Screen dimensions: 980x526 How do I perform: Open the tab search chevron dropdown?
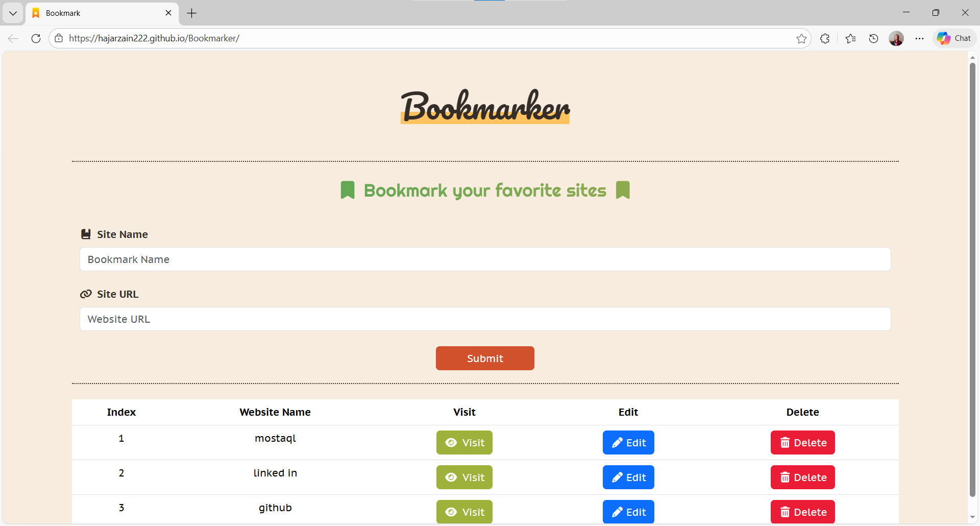[x=13, y=13]
